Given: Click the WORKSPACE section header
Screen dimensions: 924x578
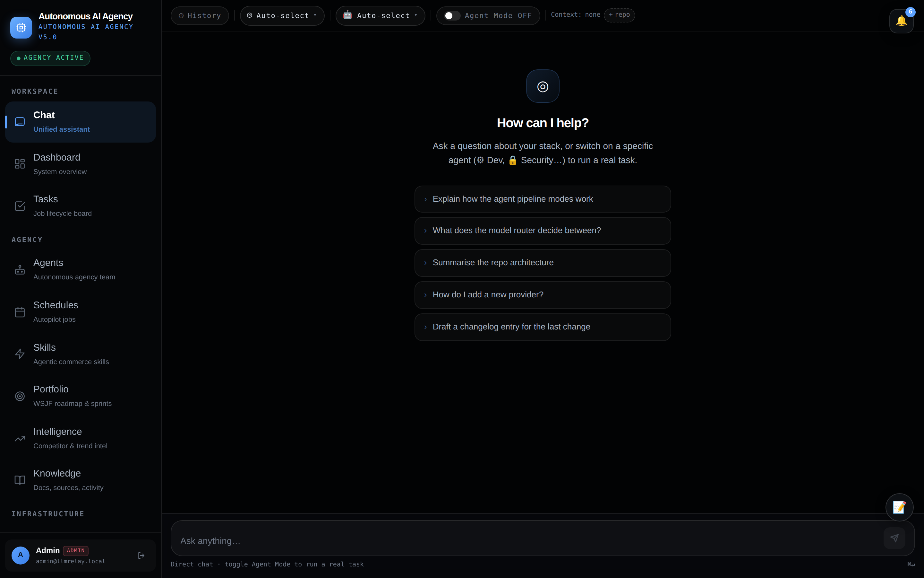Looking at the screenshot, I should pos(35,92).
